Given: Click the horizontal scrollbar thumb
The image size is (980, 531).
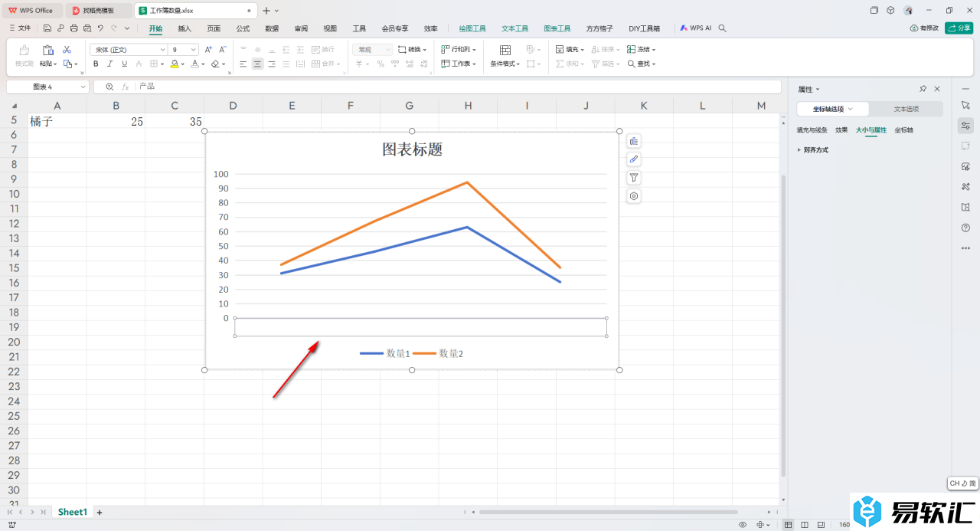Looking at the screenshot, I should tap(609, 512).
